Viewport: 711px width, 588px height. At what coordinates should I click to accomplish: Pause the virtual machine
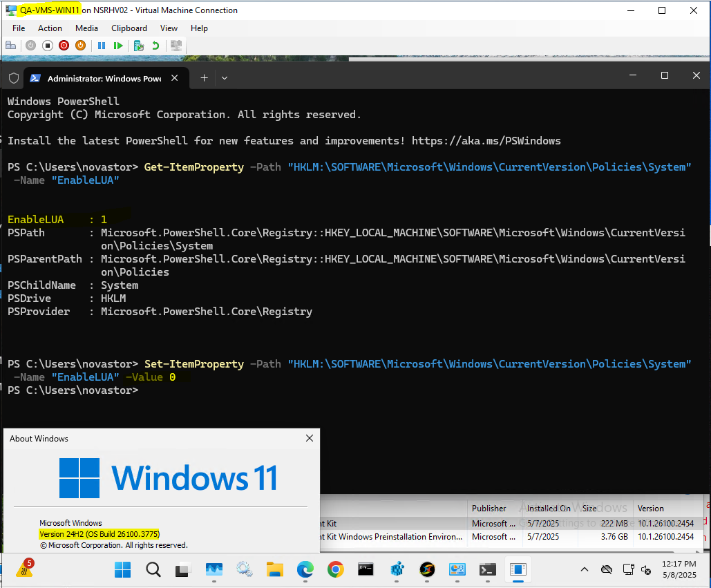coord(102,46)
